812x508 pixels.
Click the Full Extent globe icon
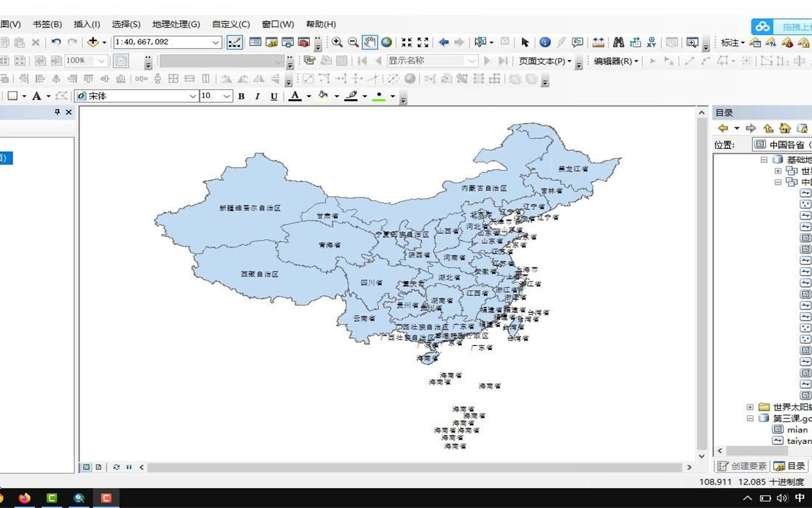coord(386,42)
